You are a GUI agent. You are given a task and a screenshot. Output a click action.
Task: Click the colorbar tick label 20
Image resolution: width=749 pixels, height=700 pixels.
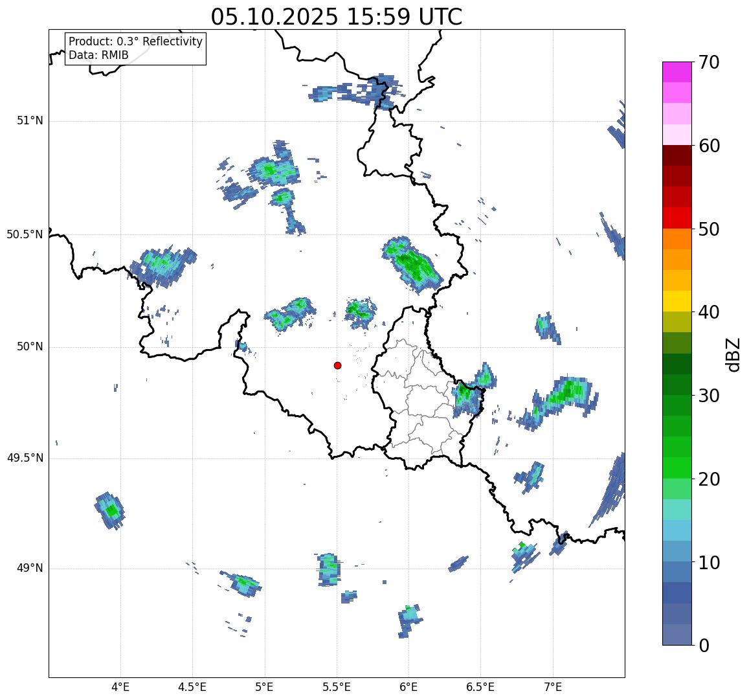[709, 479]
